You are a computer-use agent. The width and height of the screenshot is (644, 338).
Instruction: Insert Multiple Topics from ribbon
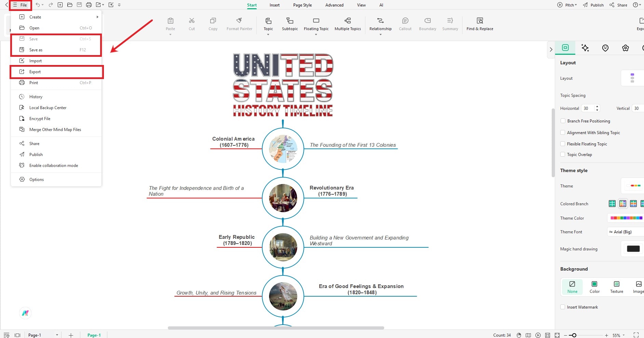(348, 24)
